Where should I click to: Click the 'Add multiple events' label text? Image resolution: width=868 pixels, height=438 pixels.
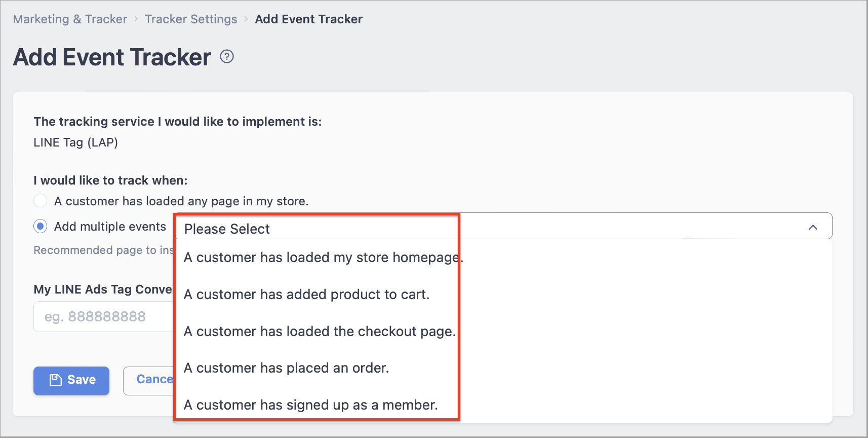[110, 227]
